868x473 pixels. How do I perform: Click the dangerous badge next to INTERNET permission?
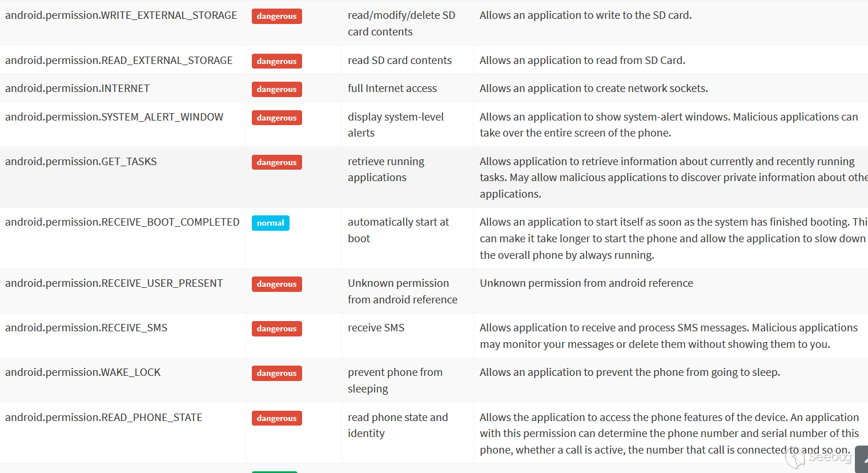[276, 89]
